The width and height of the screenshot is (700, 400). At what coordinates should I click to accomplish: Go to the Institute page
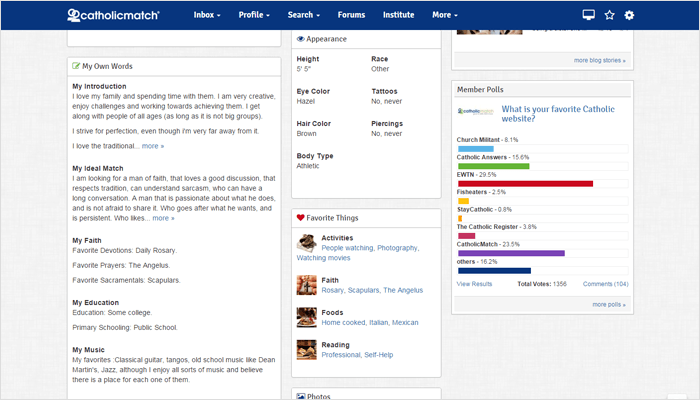click(398, 15)
